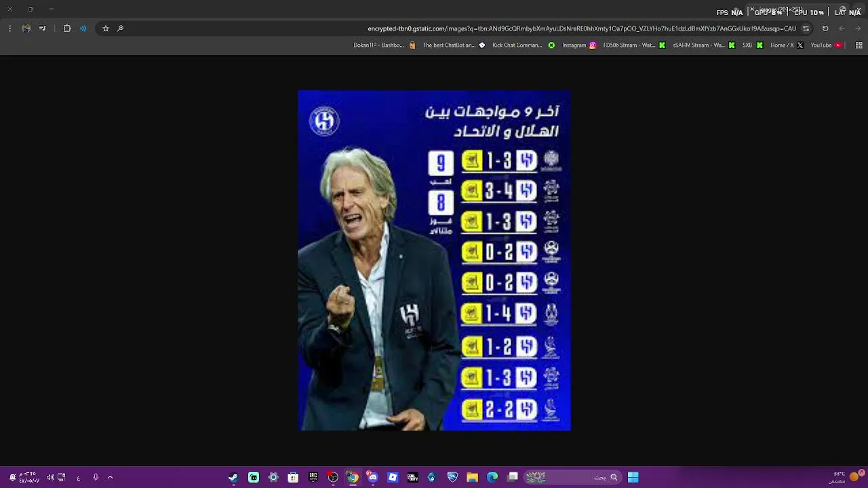
Task: Open the sSAHM Stream bookmark
Action: [704, 45]
